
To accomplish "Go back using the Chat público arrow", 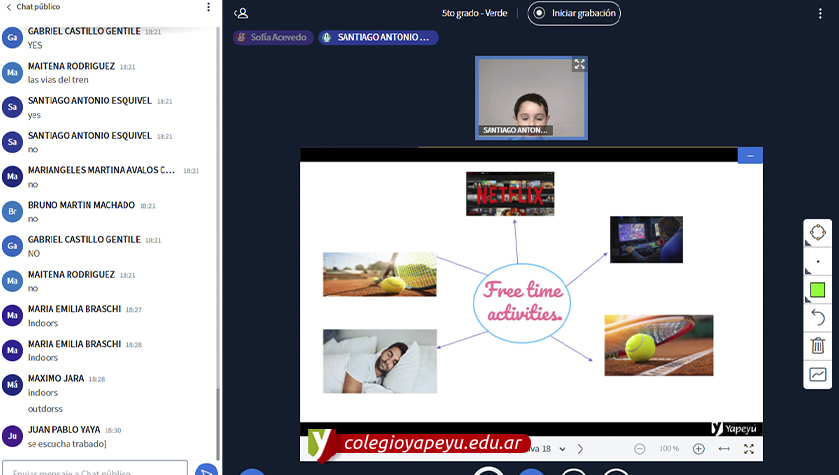I will pos(9,7).
